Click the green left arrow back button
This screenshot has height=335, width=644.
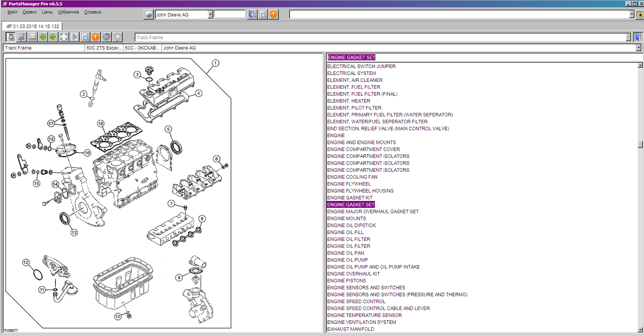point(43,37)
